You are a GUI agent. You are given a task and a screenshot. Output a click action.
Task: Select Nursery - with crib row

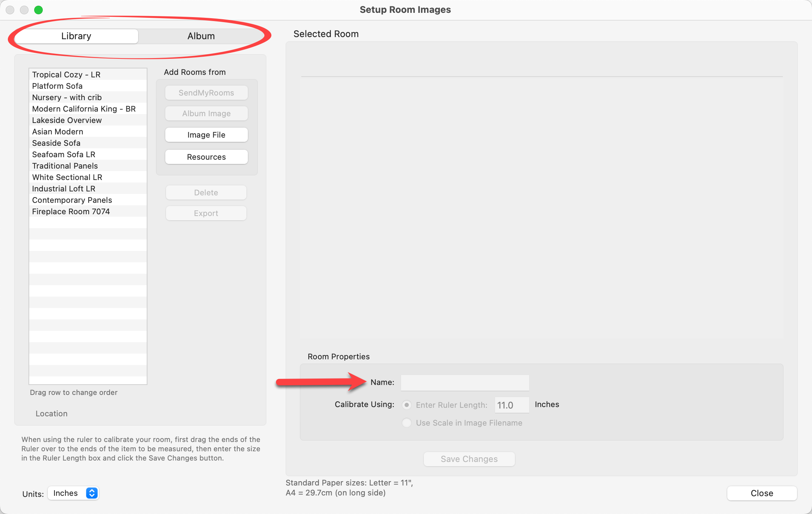(x=67, y=97)
